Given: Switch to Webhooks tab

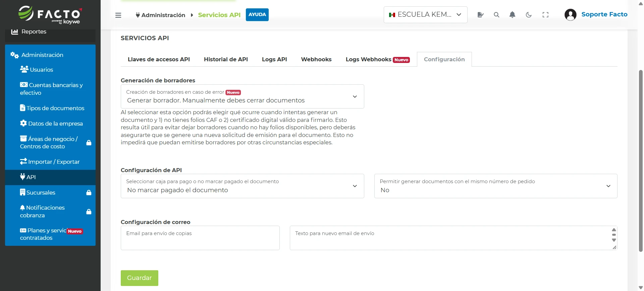Looking at the screenshot, I should (316, 59).
